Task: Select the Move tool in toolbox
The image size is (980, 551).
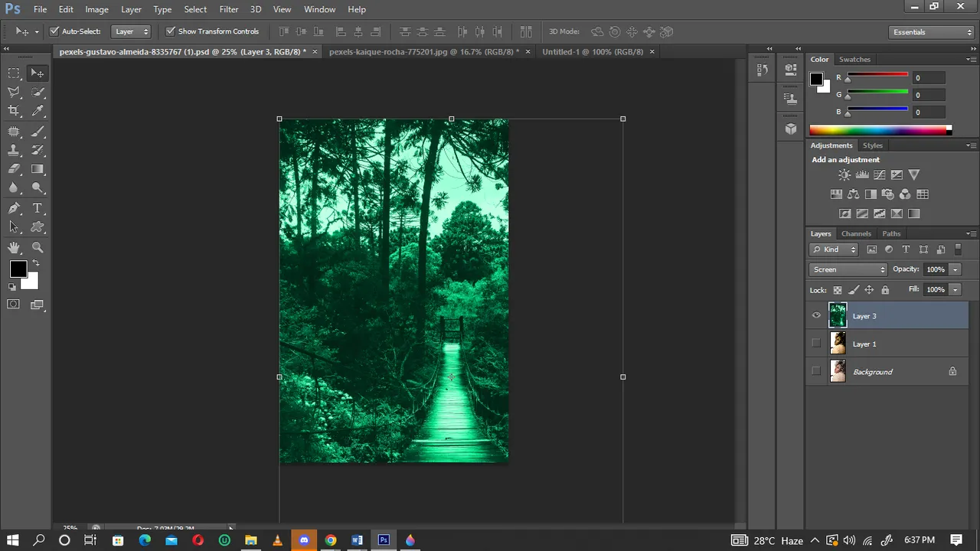Action: coord(38,73)
